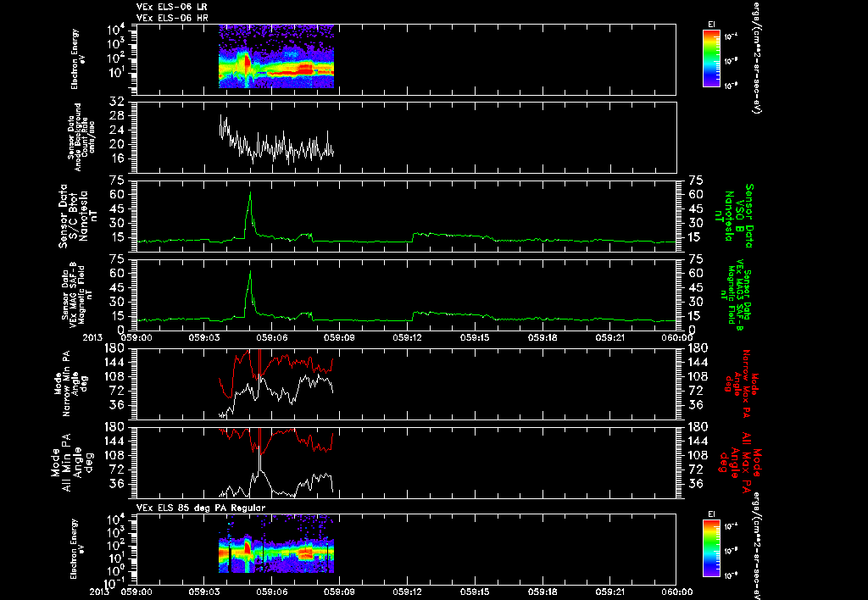Image resolution: width=868 pixels, height=600 pixels.
Task: Click the El color bar beside 85 deg PA spectrogram
Action: click(711, 548)
